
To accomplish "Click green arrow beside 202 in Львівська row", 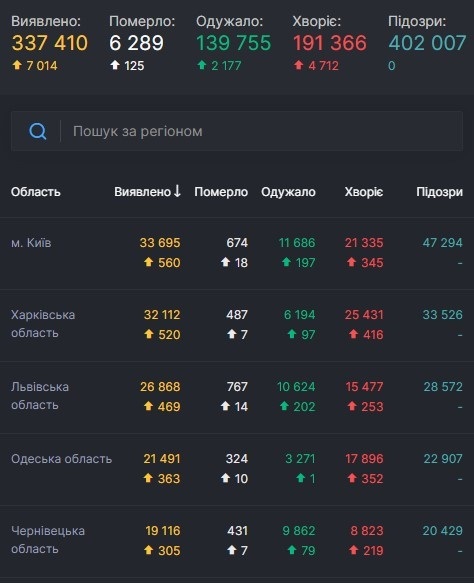I will (x=284, y=406).
